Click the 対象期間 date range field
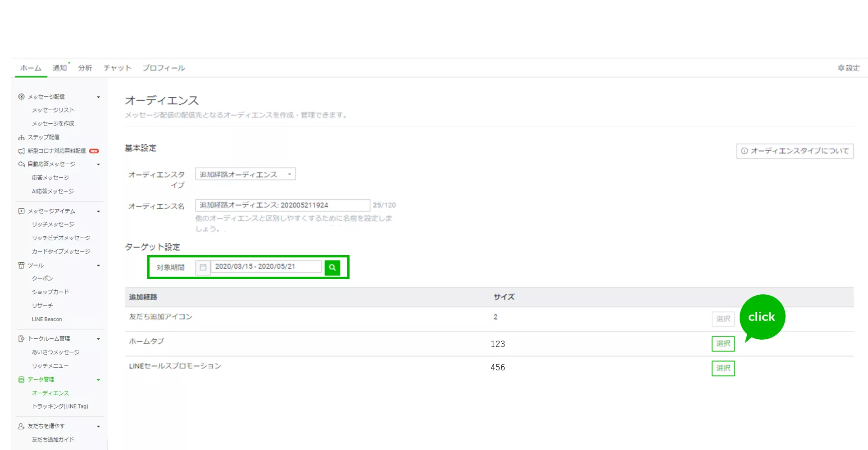868x450 pixels. point(266,266)
